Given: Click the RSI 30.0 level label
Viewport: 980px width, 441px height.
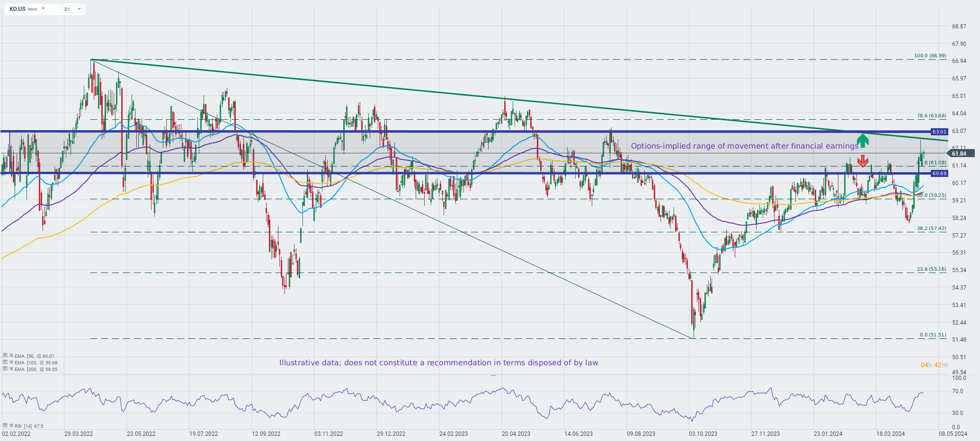Looking at the screenshot, I should click(958, 413).
